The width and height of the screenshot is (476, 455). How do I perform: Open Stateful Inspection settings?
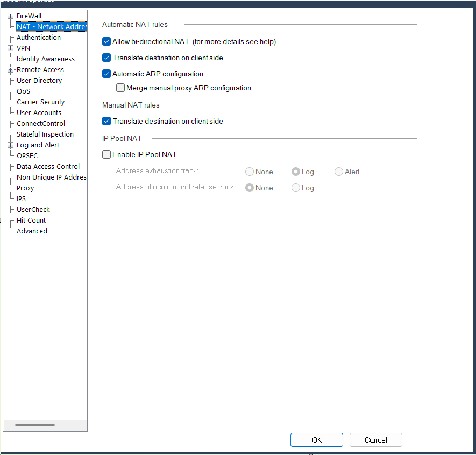pos(45,134)
